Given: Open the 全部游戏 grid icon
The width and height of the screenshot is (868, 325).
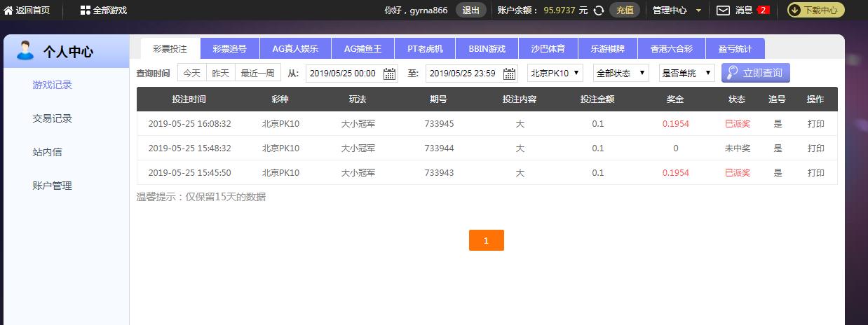Looking at the screenshot, I should [85, 11].
